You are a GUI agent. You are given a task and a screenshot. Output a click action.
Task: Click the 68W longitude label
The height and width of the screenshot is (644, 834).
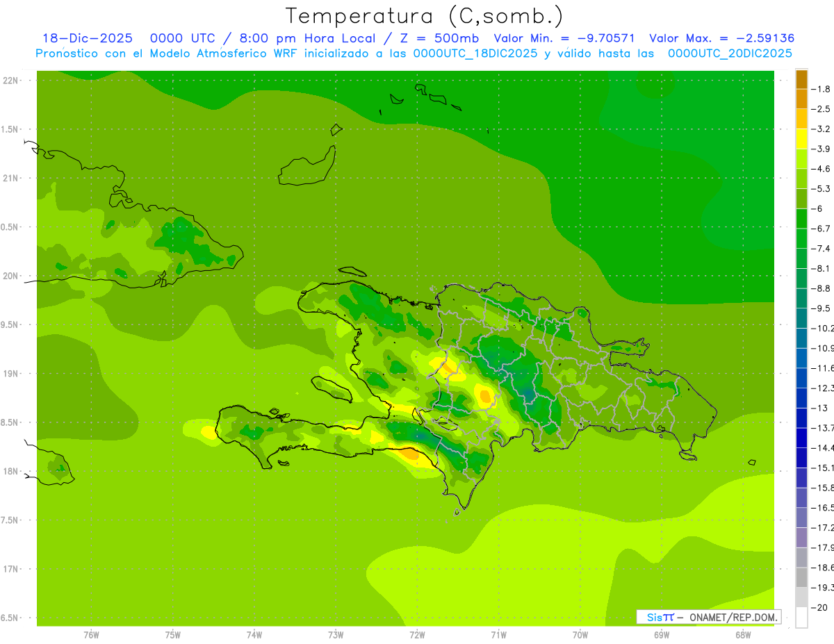[743, 634]
